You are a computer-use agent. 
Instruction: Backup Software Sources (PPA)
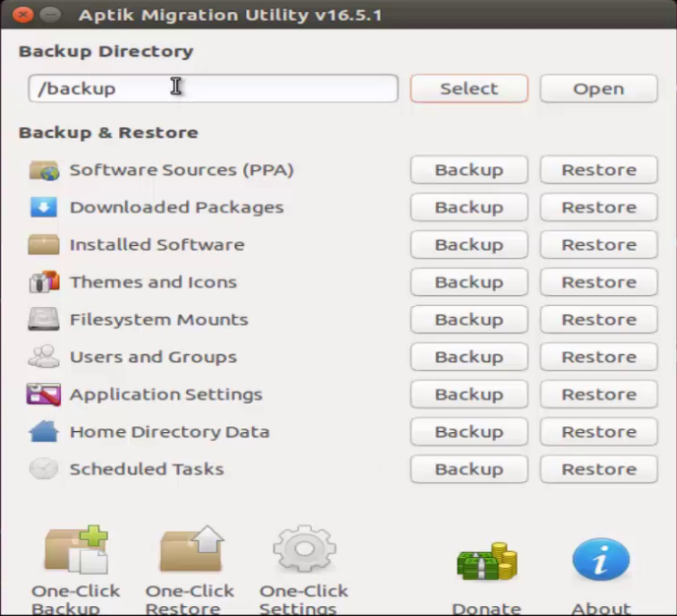coord(469,170)
